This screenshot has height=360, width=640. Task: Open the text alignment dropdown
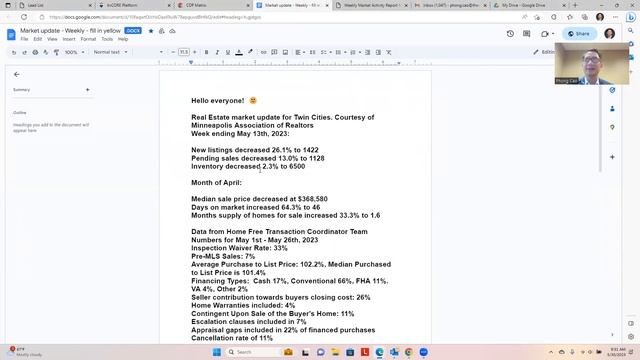(x=300, y=52)
